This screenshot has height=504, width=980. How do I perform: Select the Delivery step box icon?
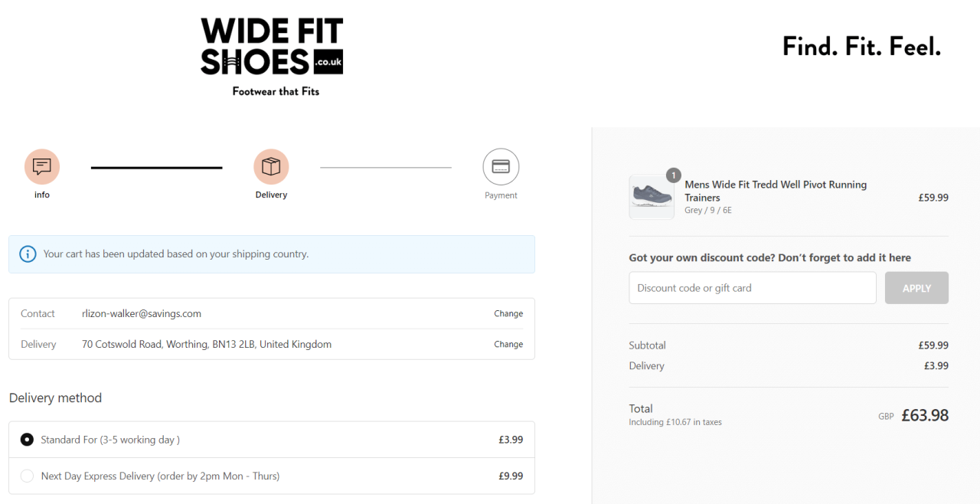point(271,166)
